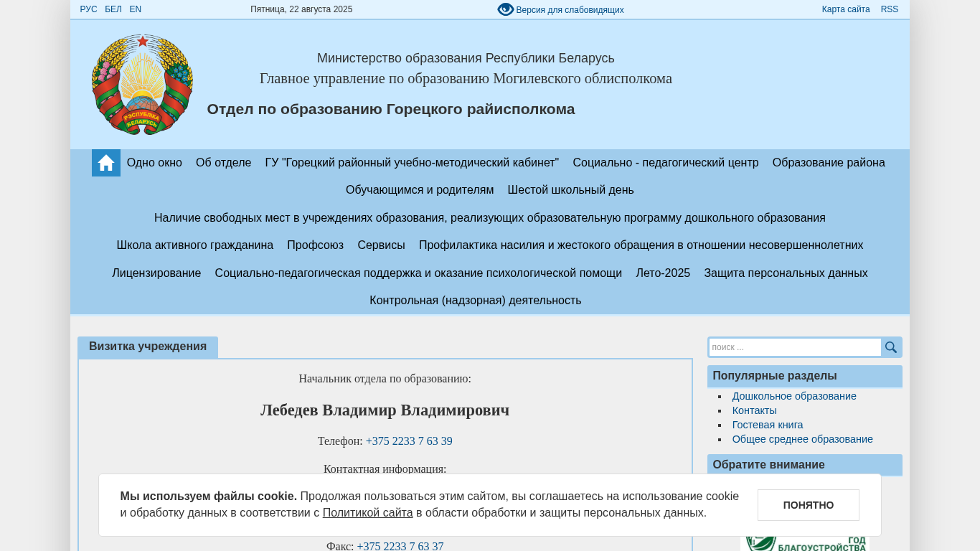The height and width of the screenshot is (551, 980).
Task: Open Образование района menu
Action: pyautogui.click(x=829, y=163)
